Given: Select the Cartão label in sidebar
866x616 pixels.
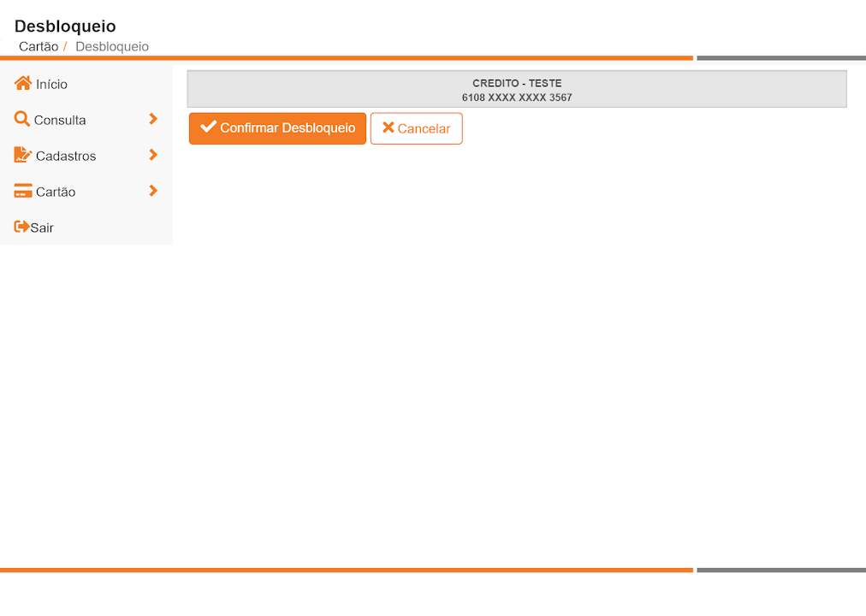Looking at the screenshot, I should click(x=56, y=192).
